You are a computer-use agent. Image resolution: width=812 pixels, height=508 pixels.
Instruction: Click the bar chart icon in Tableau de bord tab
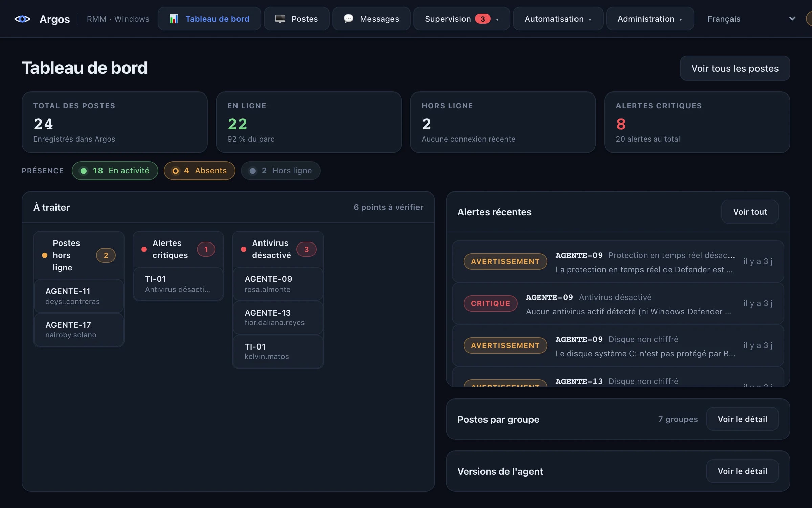point(174,19)
